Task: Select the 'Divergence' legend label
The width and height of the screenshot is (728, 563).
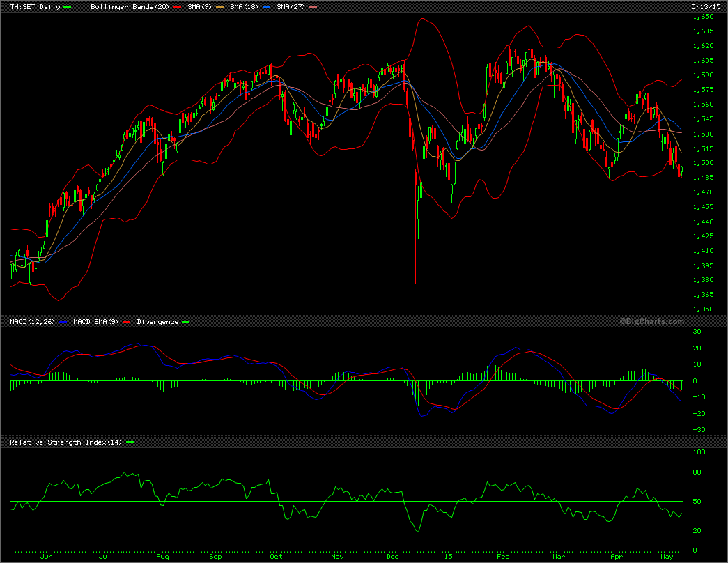Action: (x=157, y=321)
